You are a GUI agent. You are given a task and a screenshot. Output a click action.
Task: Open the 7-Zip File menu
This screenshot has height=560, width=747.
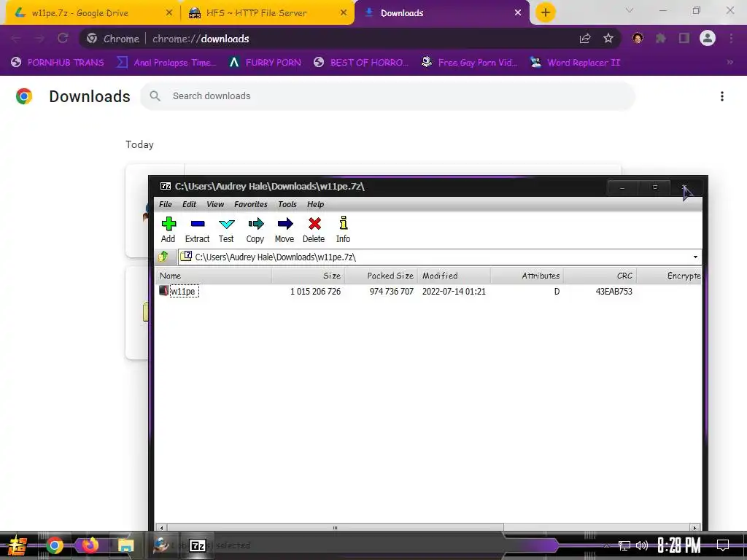[x=166, y=204]
